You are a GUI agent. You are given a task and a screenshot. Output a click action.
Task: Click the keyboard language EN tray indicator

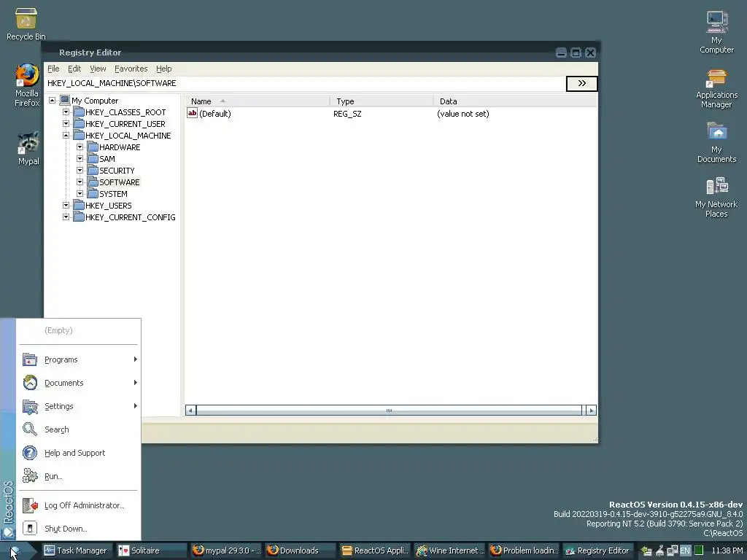(x=684, y=551)
